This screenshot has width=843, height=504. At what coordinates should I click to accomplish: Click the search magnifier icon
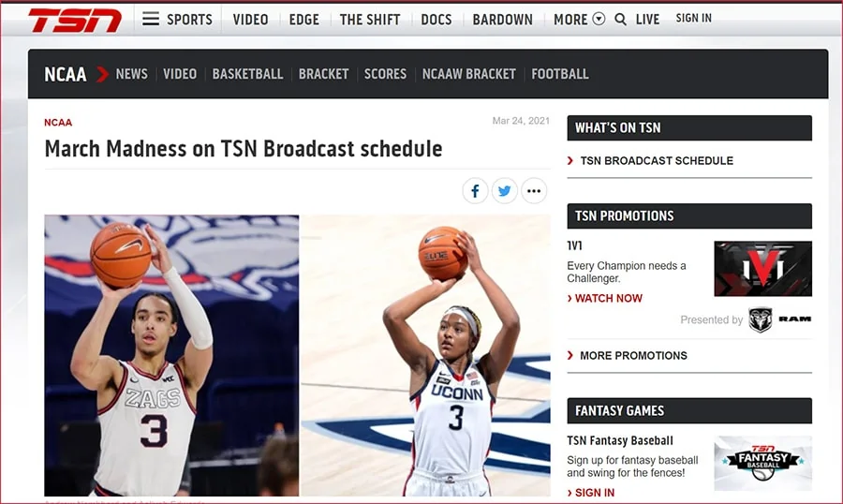coord(620,20)
